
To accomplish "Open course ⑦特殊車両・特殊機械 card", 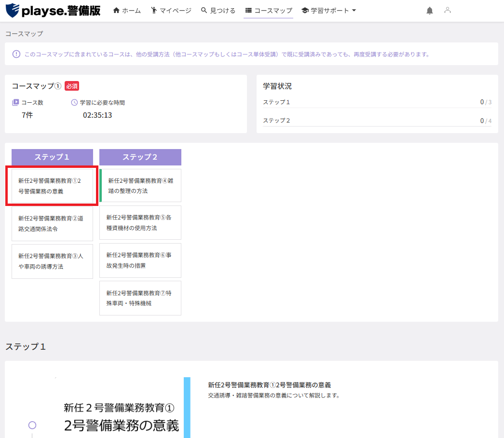I will point(140,298).
